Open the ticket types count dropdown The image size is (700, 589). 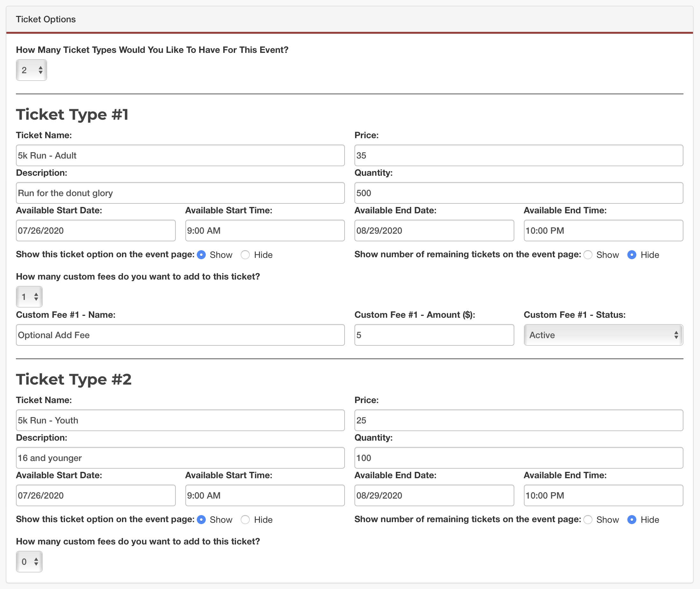click(x=32, y=70)
